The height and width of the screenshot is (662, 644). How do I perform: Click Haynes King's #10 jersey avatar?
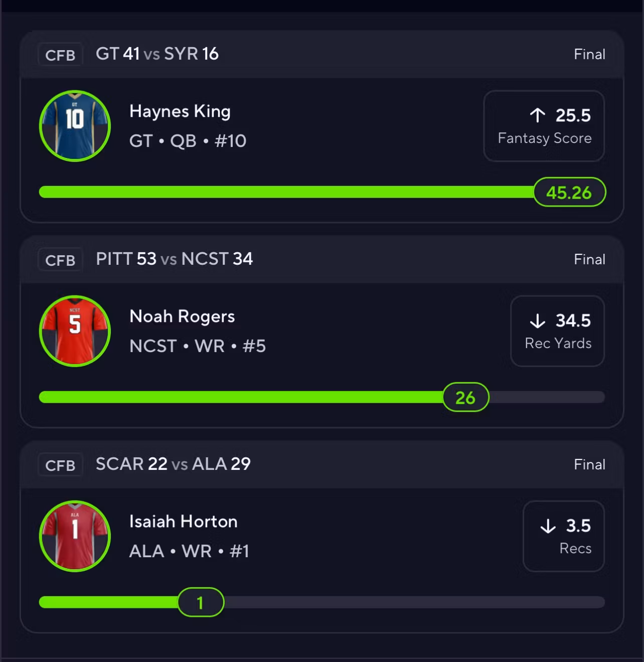(x=75, y=126)
